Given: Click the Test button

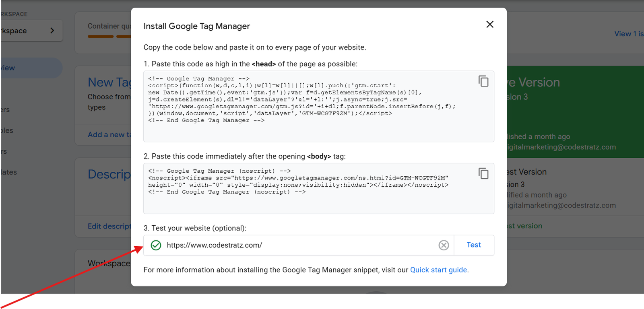Looking at the screenshot, I should tap(474, 245).
